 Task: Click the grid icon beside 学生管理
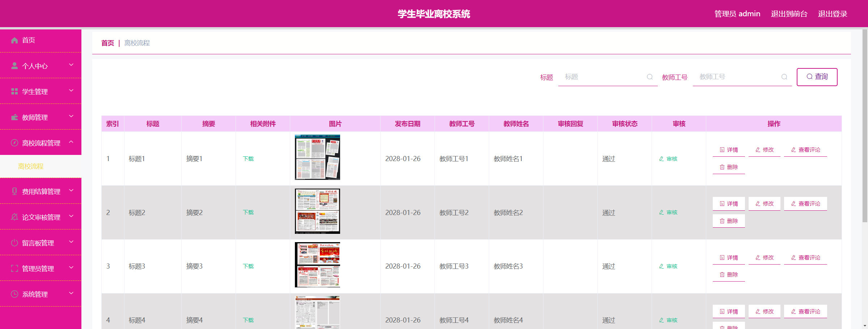coord(14,92)
